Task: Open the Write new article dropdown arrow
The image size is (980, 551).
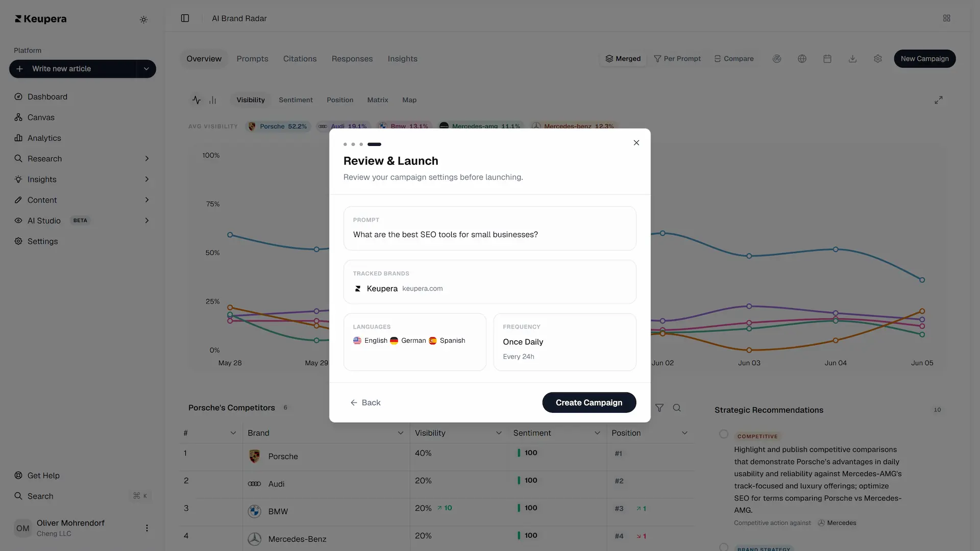Action: coord(146,69)
